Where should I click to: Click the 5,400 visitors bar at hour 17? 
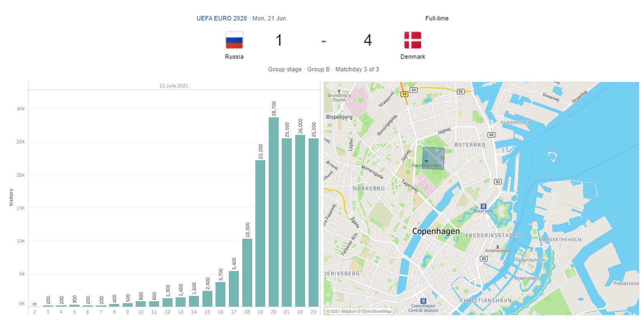[234, 289]
